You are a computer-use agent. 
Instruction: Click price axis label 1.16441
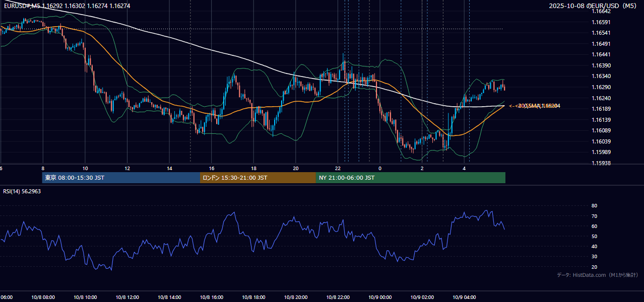point(601,54)
